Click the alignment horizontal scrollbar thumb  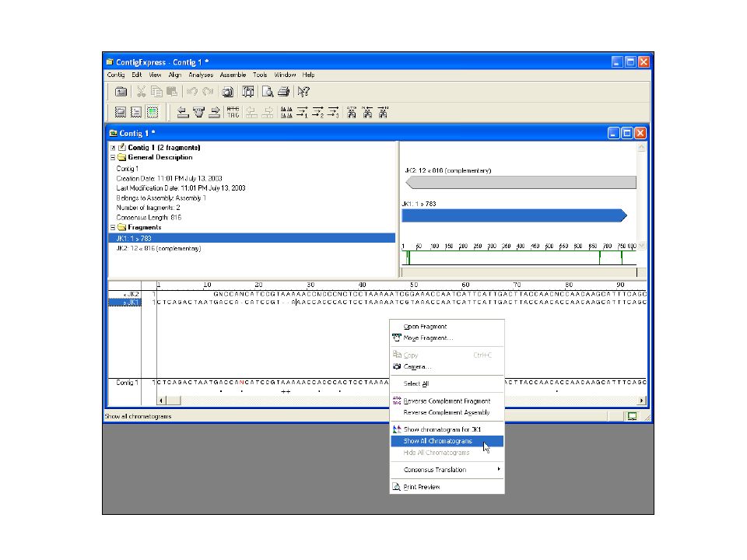174,401
